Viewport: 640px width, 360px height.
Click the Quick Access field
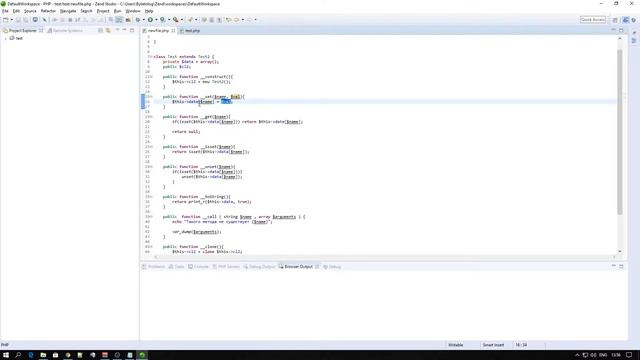[593, 20]
